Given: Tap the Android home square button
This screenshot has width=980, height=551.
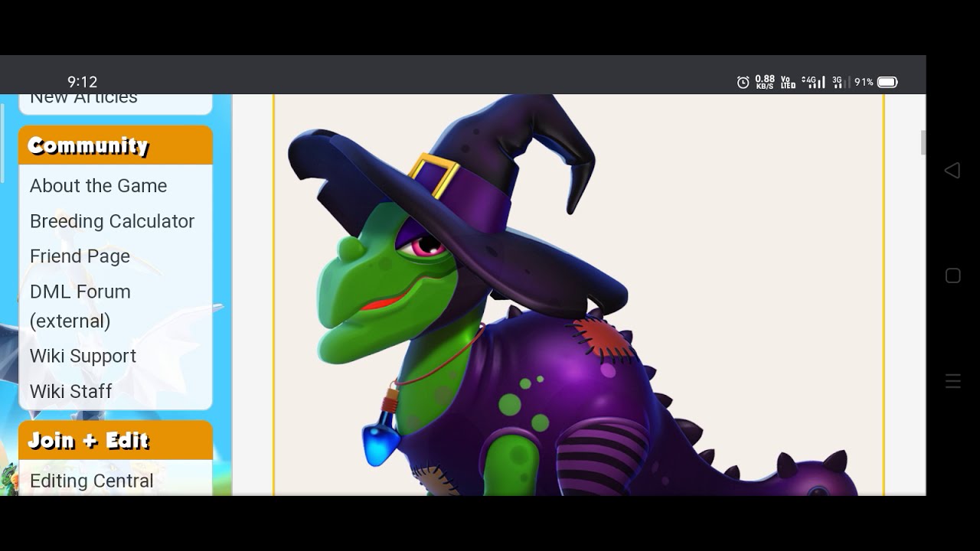Looking at the screenshot, I should [952, 275].
